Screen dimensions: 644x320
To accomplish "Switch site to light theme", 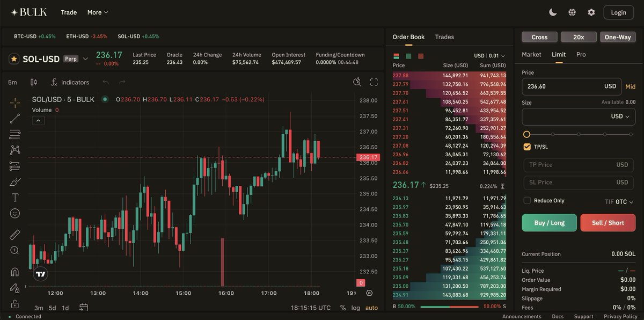I will (553, 12).
